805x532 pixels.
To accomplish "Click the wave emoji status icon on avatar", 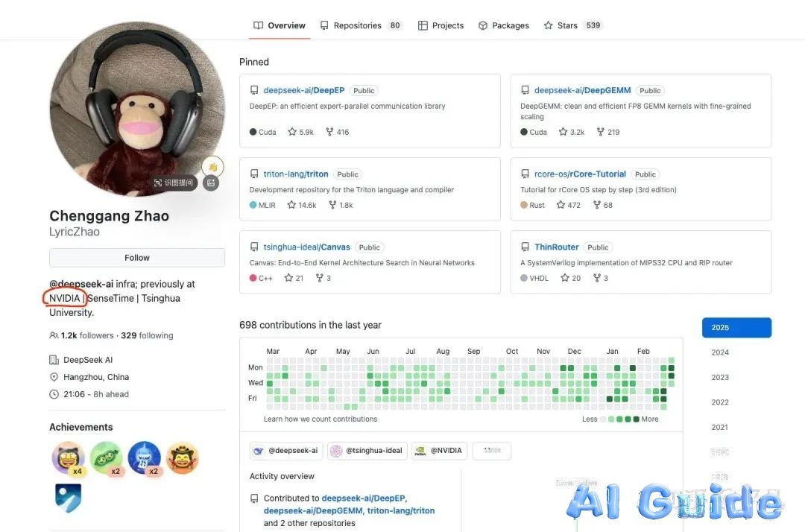I will click(x=212, y=167).
